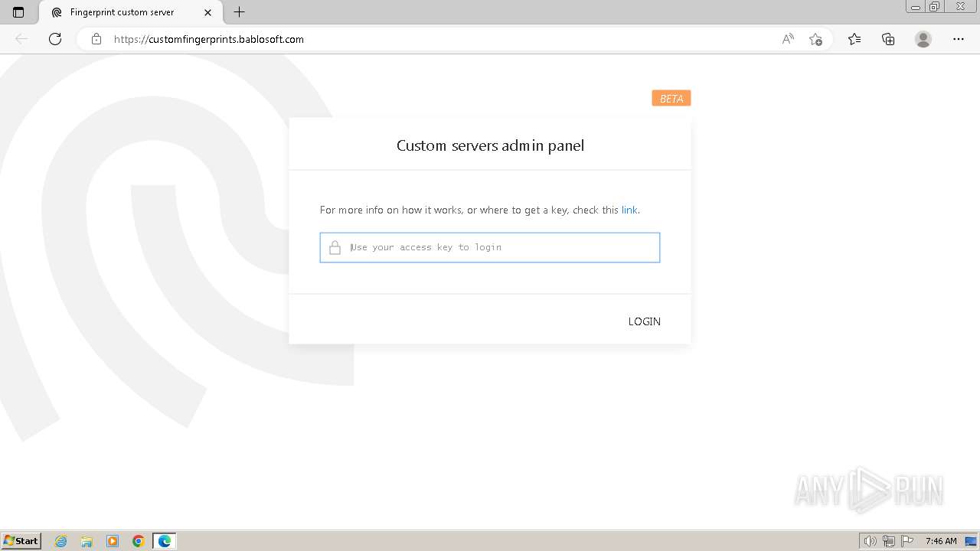Open the Windows Start menu
Screen dimensions: 980x551
21,541
